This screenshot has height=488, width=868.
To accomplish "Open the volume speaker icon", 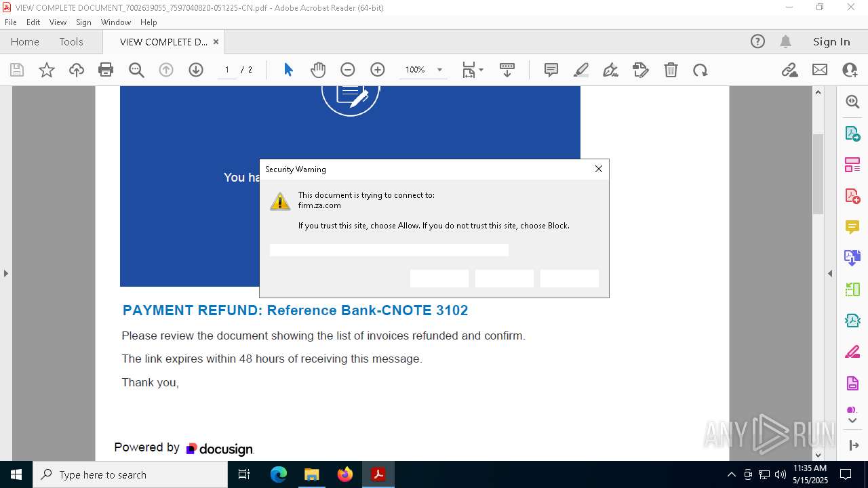I will tap(780, 474).
